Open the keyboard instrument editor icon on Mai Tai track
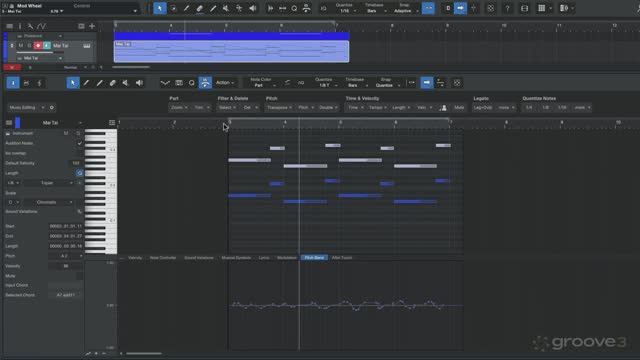640x360 pixels. (x=87, y=46)
